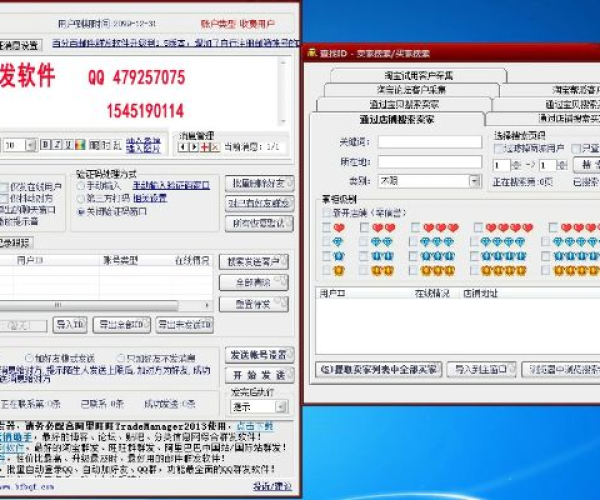The width and height of the screenshot is (600, 500).
Task: Select the 通过店铺搜索卖家 tab
Action: pos(397,120)
